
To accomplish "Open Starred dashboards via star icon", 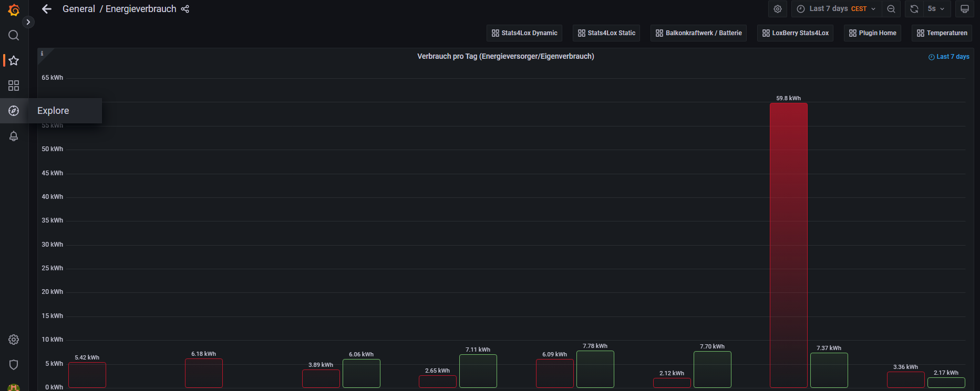I will pyautogui.click(x=14, y=60).
